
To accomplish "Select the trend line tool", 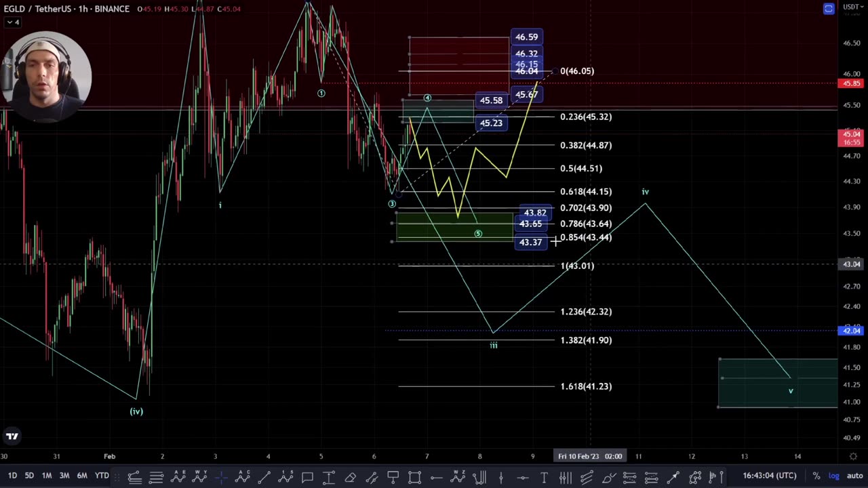I will point(264,478).
